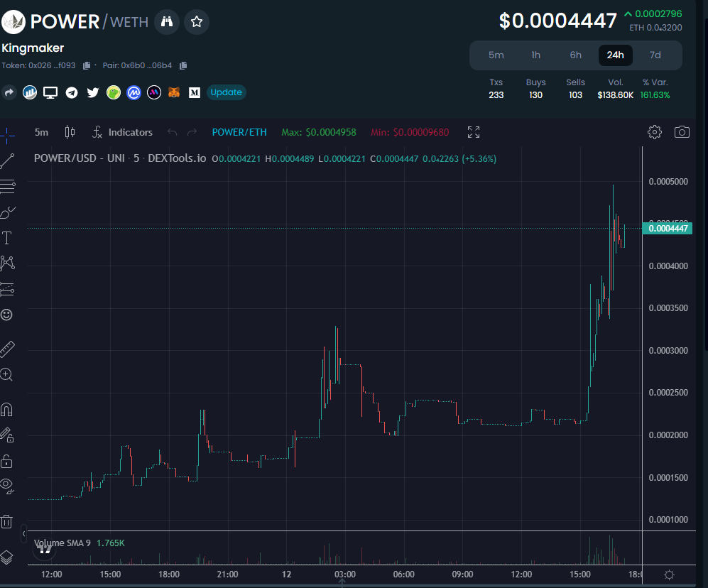Select the trend line drawing tool

7,160
